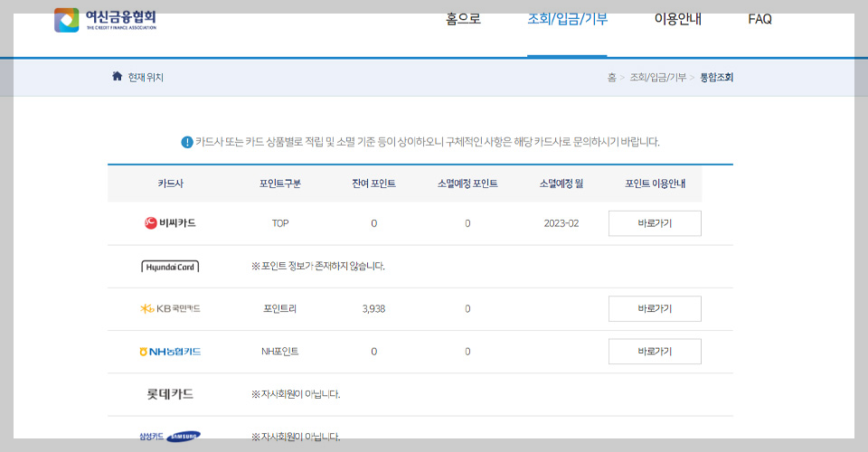Click the 카드사 column header
The width and height of the screenshot is (868, 452).
click(x=170, y=184)
